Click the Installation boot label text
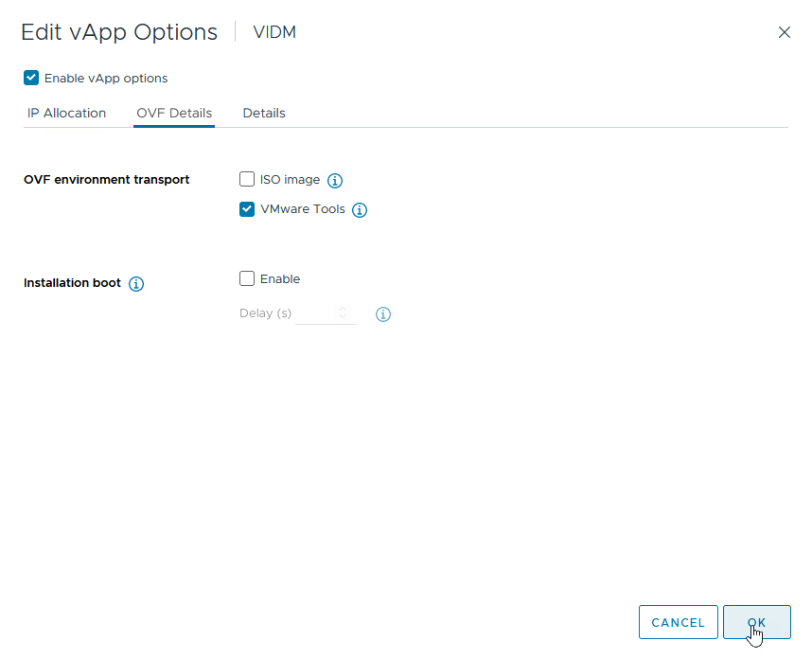 (72, 283)
